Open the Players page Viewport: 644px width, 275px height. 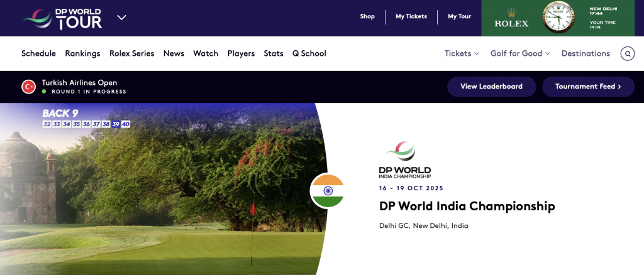click(241, 53)
